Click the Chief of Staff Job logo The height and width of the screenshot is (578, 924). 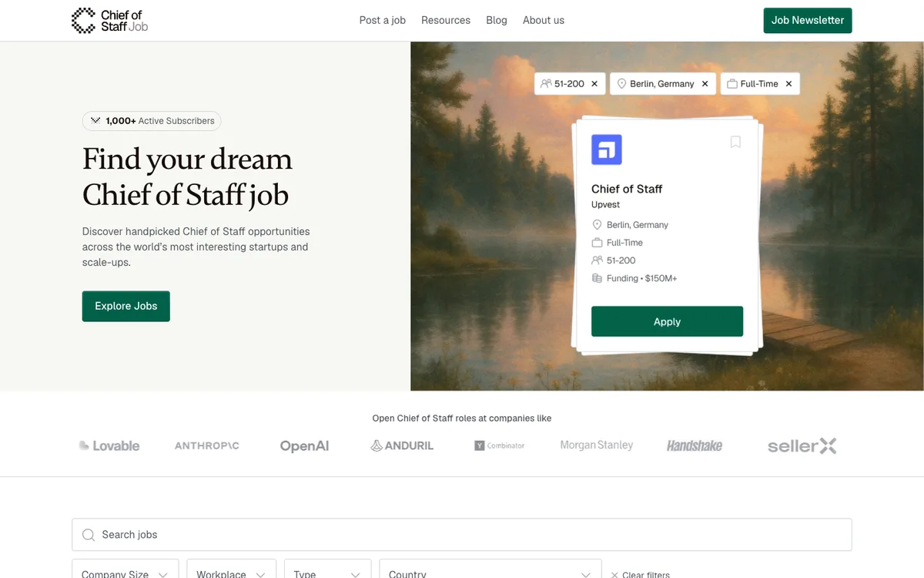[x=109, y=21]
